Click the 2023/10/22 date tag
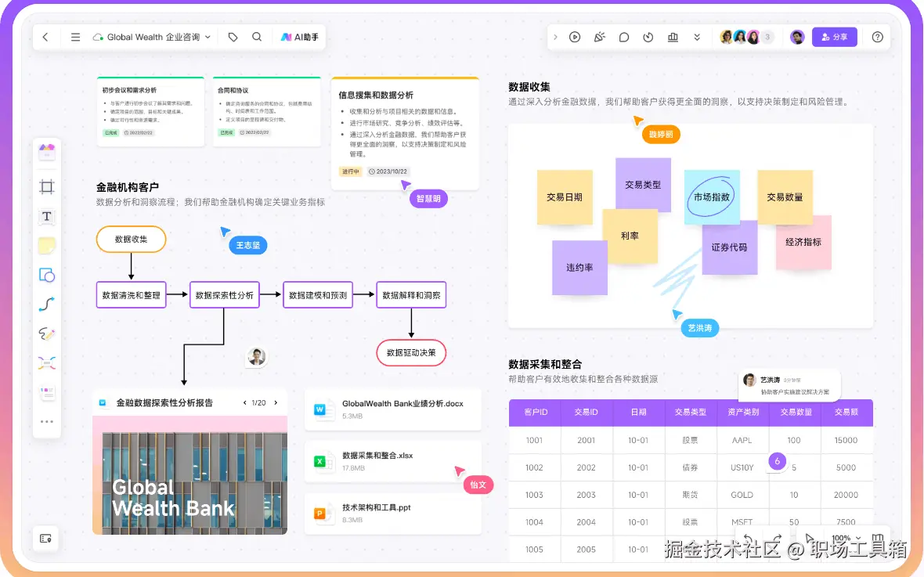 pos(388,171)
